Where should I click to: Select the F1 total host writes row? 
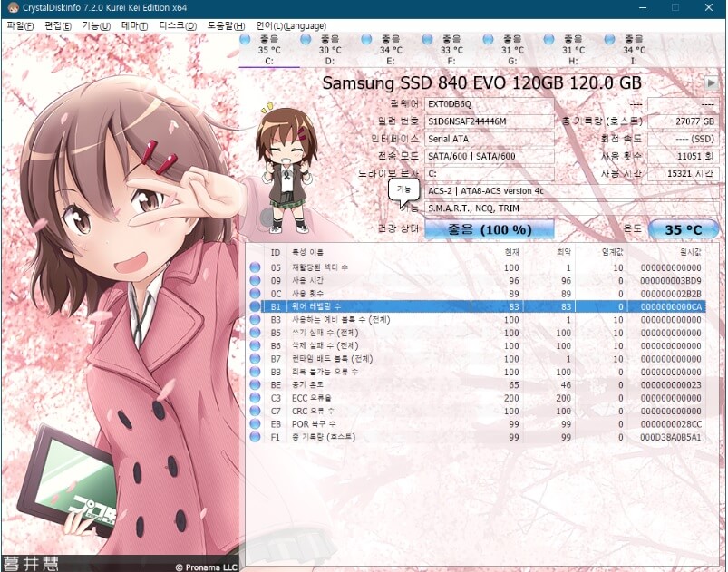477,437
